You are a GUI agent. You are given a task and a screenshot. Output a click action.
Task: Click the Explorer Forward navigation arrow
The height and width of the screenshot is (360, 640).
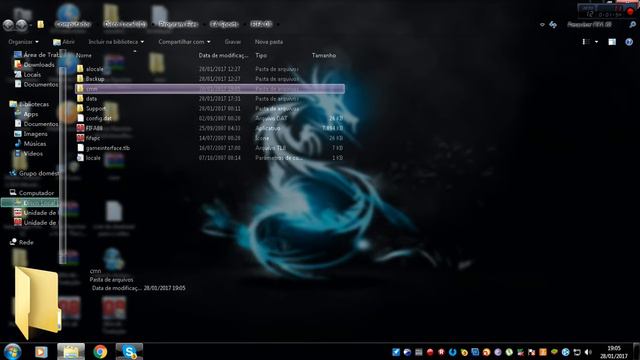21,25
